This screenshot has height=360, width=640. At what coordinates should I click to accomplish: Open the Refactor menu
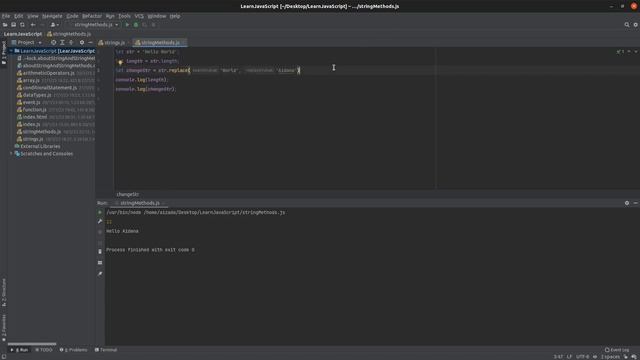[92, 16]
